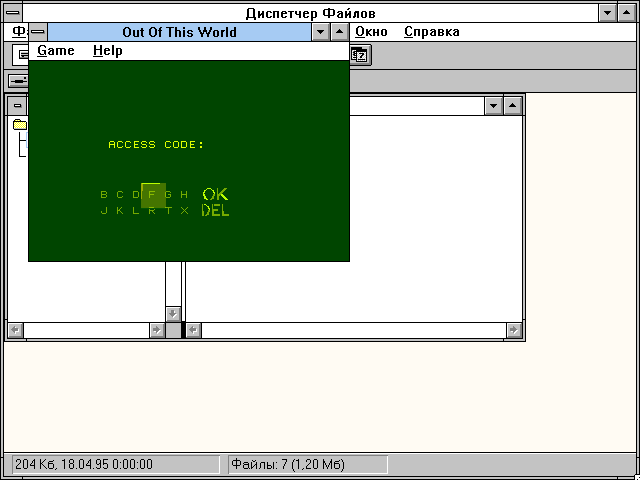The height and width of the screenshot is (480, 640).
Task: Open Диспетчер Файлов control menu box
Action: click(13, 13)
